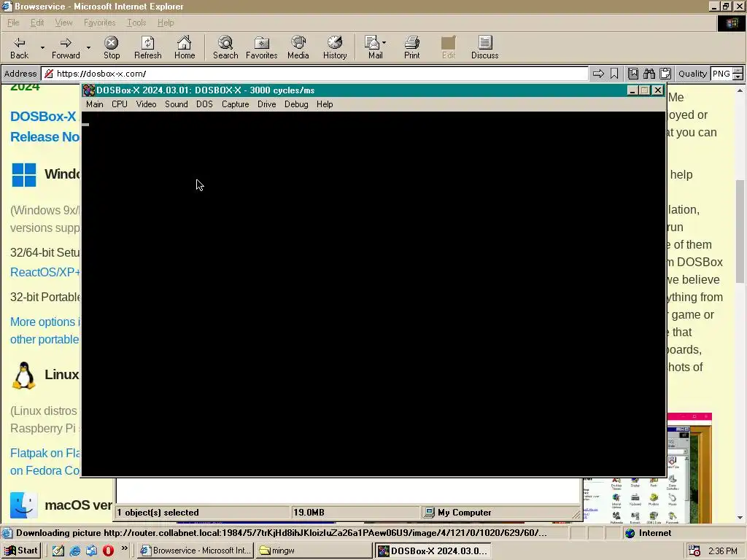
Task: Click the page vertical scrollbar thumb
Action: pos(740,231)
